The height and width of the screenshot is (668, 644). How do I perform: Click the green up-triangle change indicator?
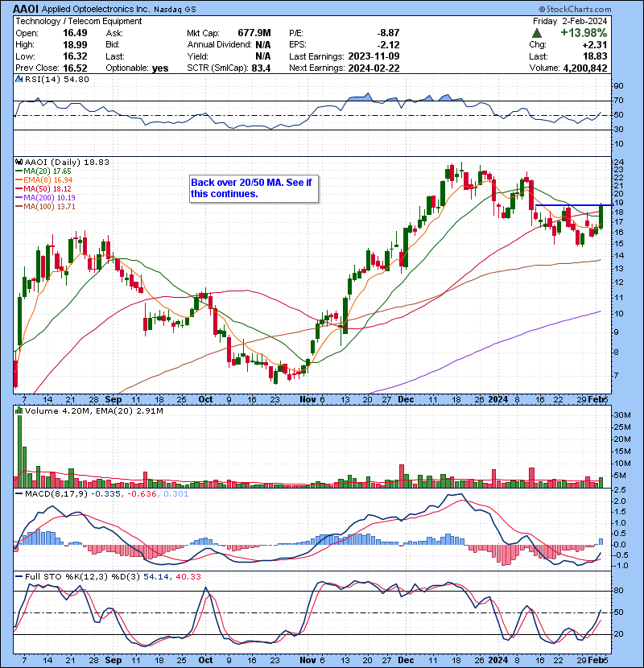point(537,33)
